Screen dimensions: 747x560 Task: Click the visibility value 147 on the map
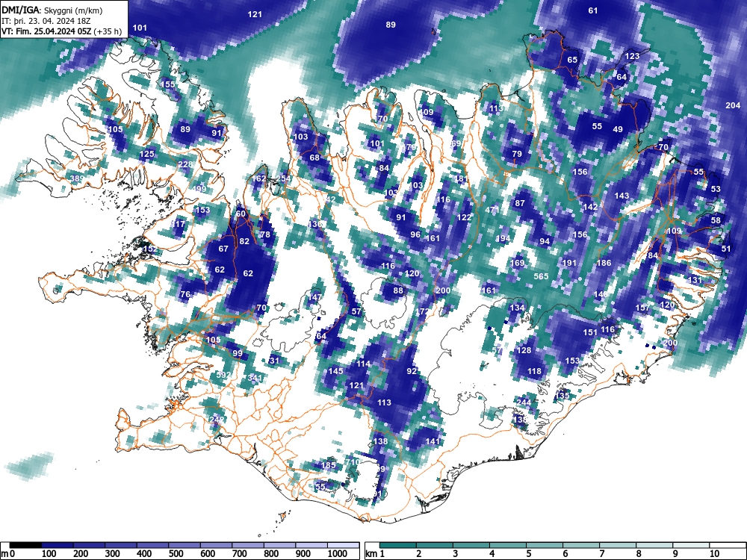click(315, 297)
